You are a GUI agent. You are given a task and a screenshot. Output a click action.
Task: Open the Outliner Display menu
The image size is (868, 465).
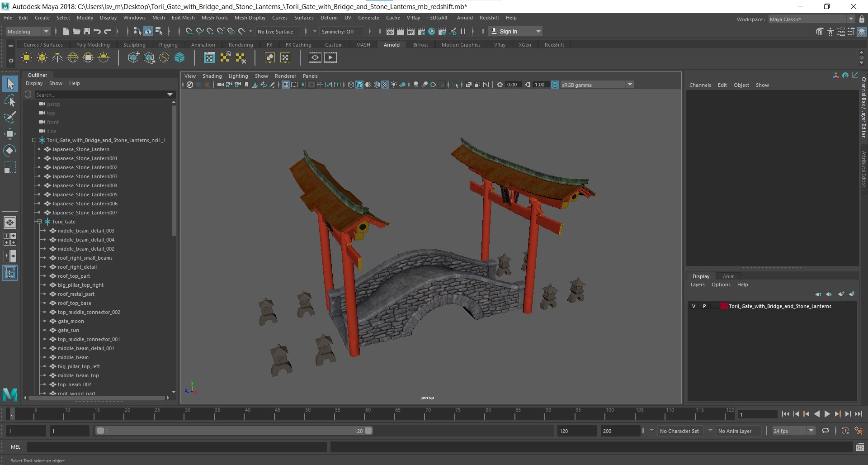click(34, 83)
